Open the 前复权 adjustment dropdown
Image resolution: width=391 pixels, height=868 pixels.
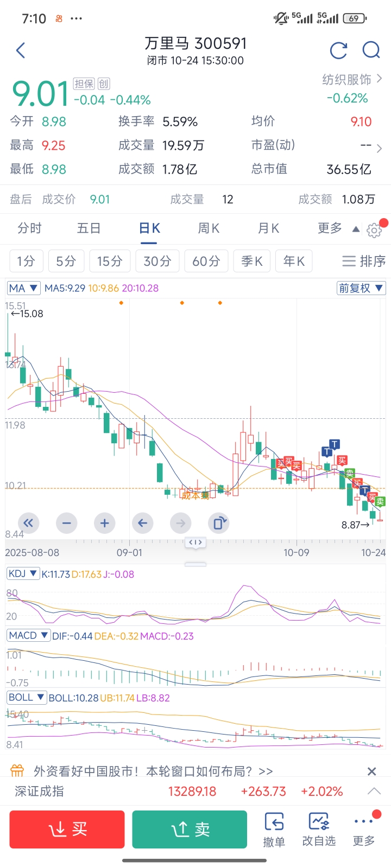(x=361, y=288)
